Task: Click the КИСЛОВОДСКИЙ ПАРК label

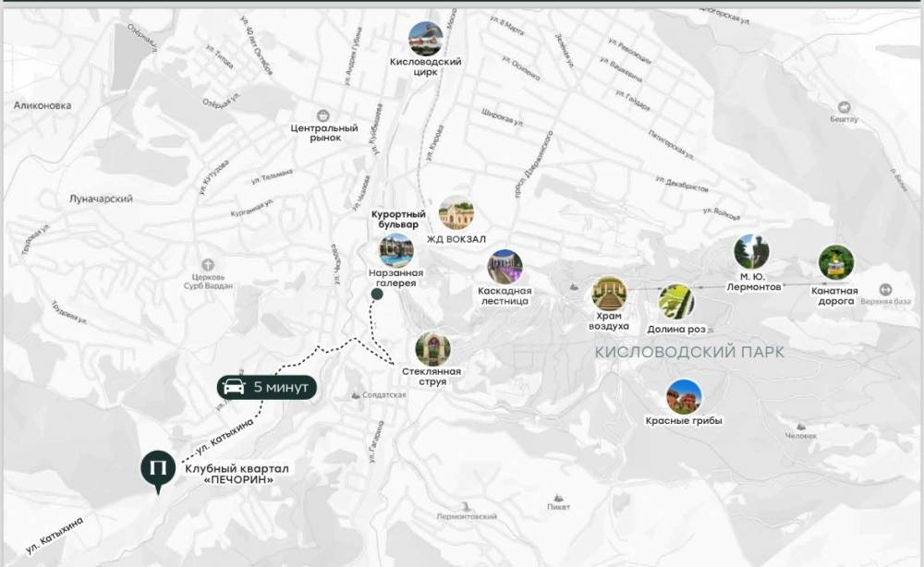Action: point(689,352)
